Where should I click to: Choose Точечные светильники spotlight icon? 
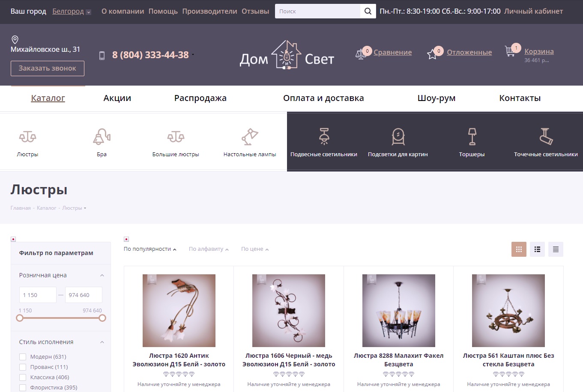pos(546,137)
